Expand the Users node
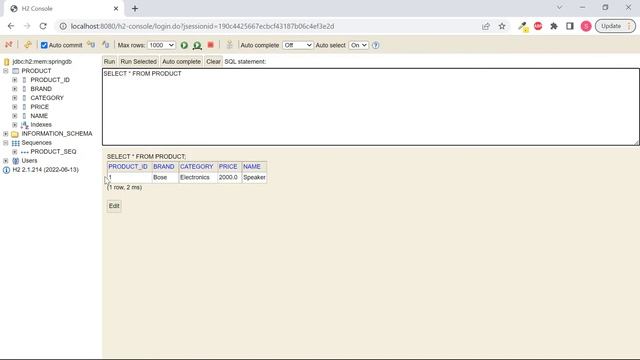This screenshot has height=360, width=640. tap(6, 161)
